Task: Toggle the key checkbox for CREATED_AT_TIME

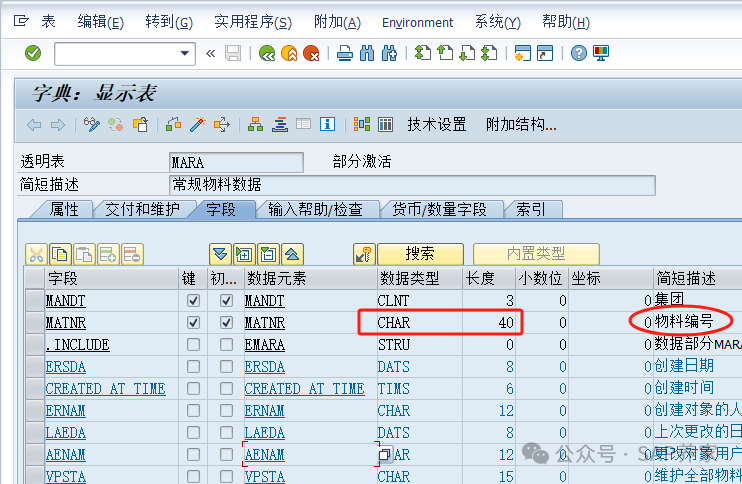Action: pos(193,388)
